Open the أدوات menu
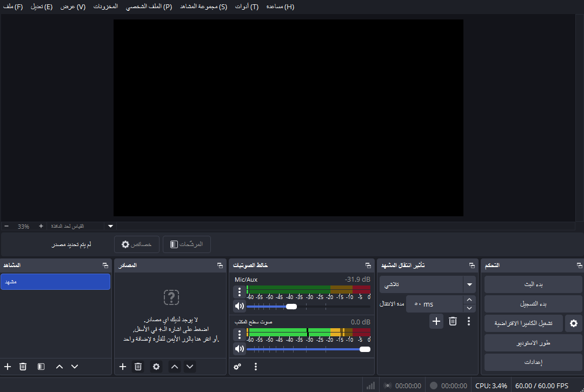The width and height of the screenshot is (584, 392). pyautogui.click(x=248, y=6)
